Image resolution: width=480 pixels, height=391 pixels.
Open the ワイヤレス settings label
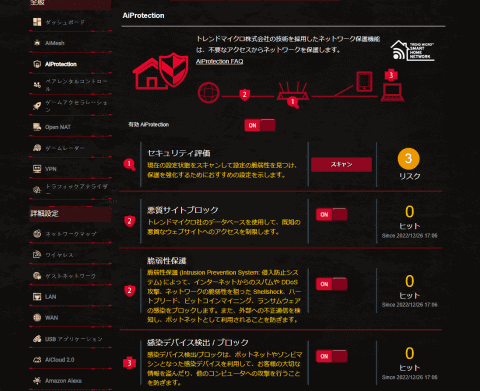click(59, 255)
